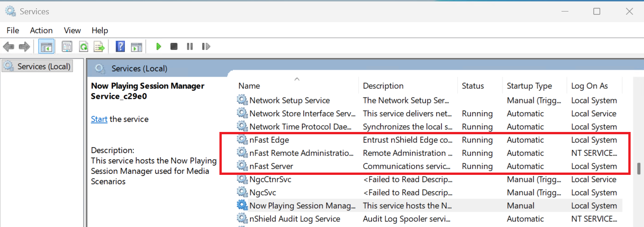
Task: Click the Back arrow toolbar icon
Action: pos(9,47)
